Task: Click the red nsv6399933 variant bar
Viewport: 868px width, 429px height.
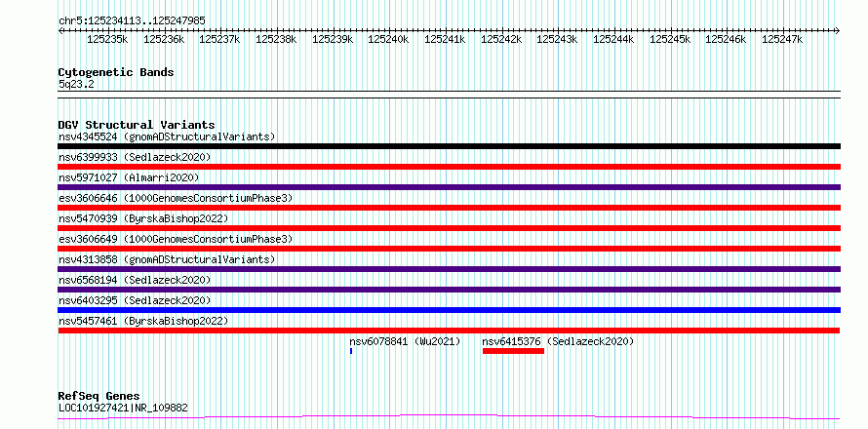Action: tap(449, 167)
